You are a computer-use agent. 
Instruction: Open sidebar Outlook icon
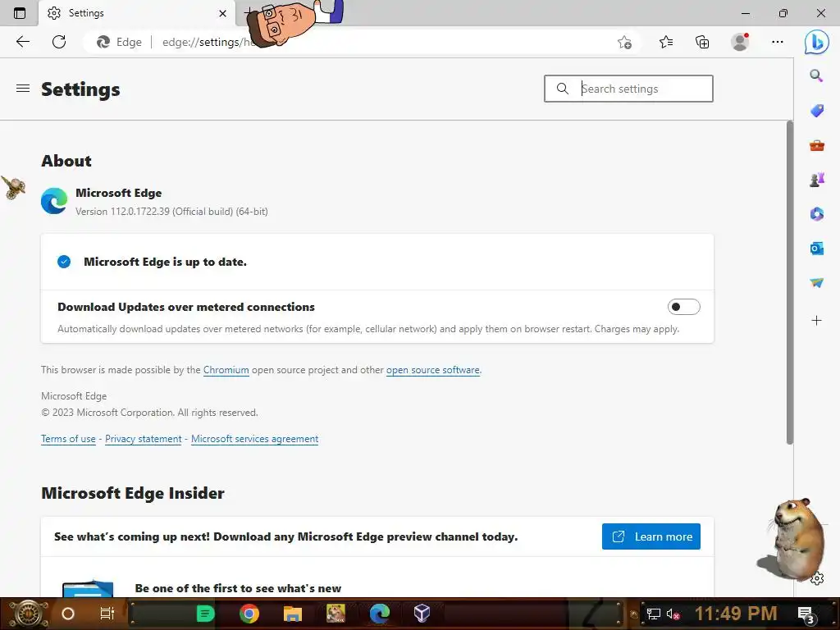click(x=816, y=249)
